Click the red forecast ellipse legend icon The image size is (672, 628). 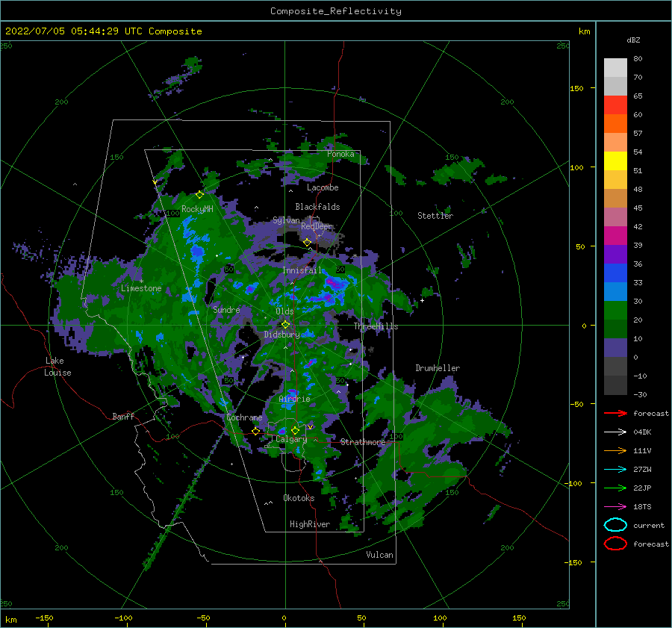click(x=615, y=544)
